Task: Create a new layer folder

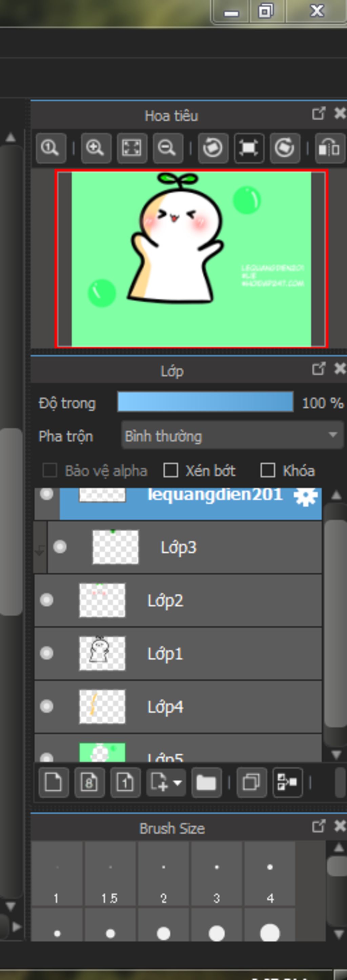Action: tap(206, 783)
